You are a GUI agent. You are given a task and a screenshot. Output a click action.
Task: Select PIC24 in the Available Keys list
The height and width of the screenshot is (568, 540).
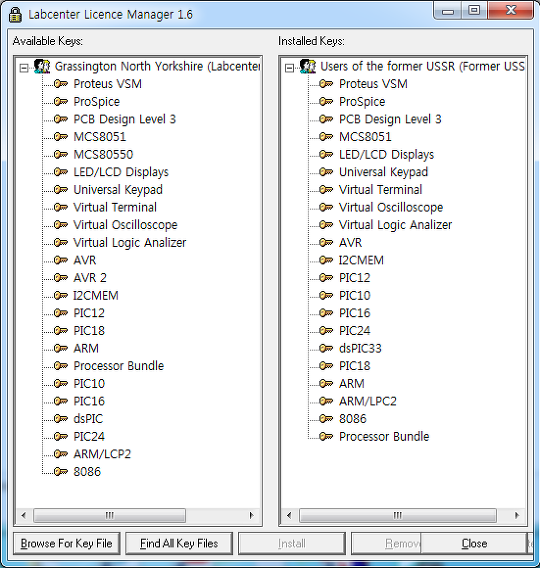tap(89, 437)
